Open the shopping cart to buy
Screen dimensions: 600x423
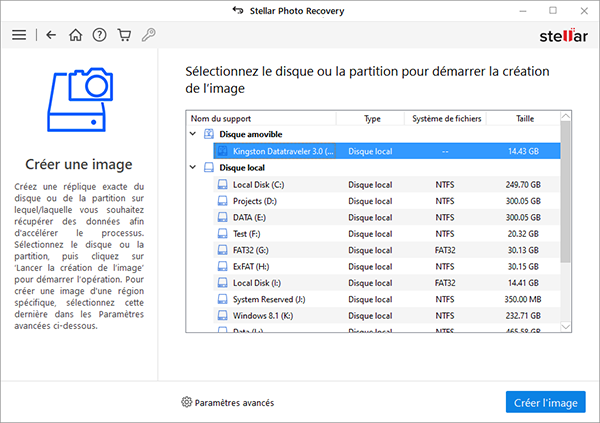[124, 35]
